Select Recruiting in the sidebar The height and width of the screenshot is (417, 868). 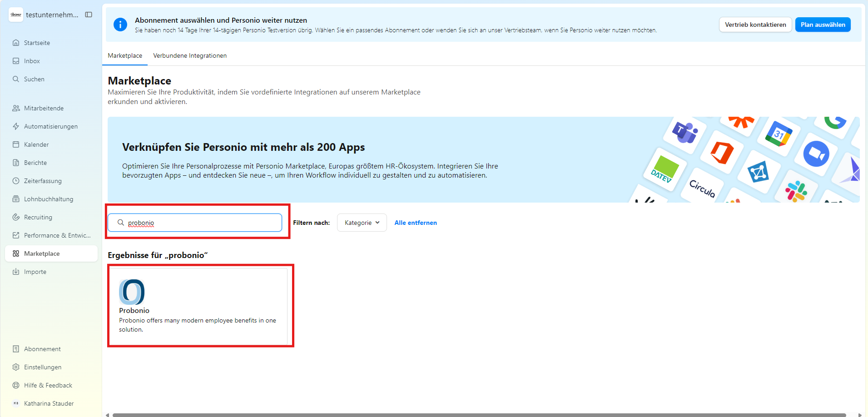coord(51,217)
